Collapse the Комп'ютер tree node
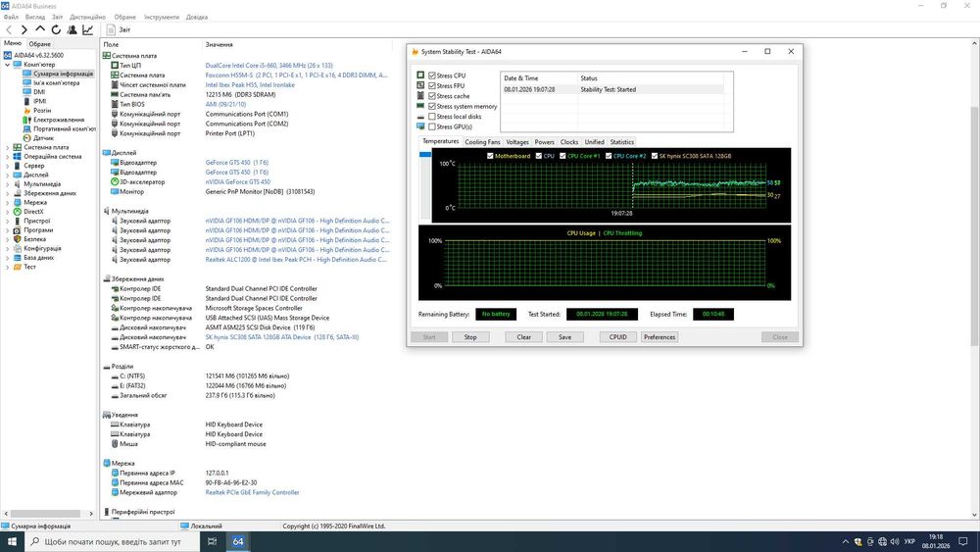The width and height of the screenshot is (980, 552). (8, 65)
